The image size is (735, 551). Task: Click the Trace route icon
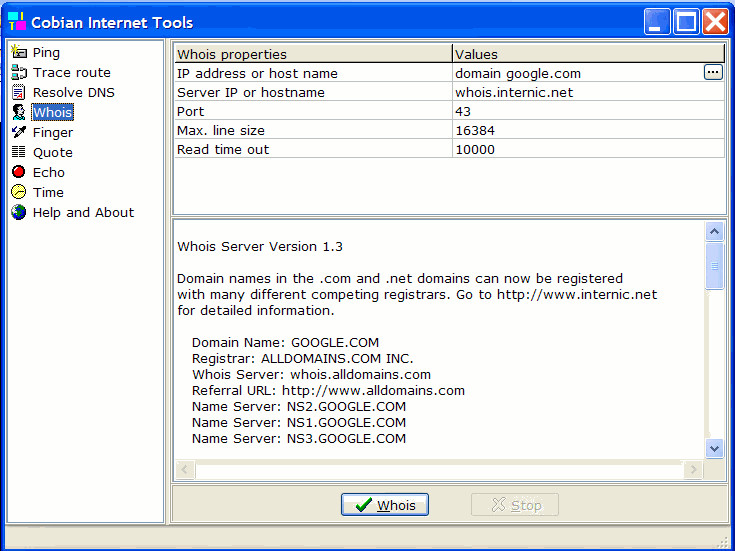coord(19,72)
